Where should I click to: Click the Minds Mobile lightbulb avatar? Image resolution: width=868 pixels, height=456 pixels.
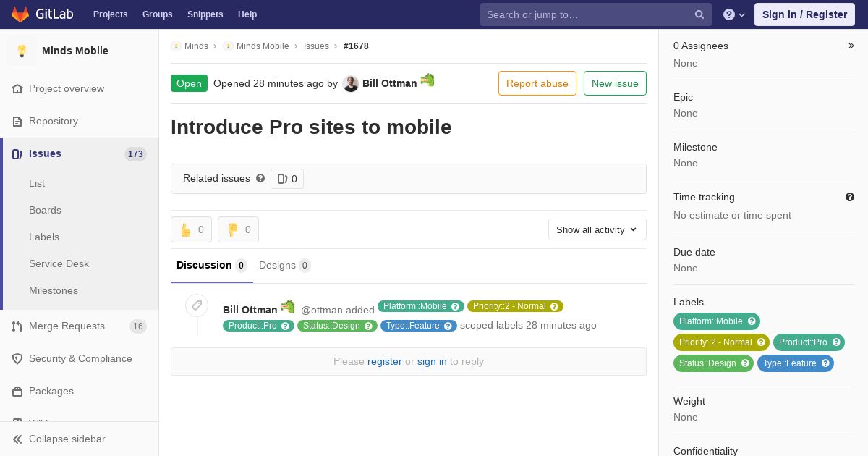pyautogui.click(x=22, y=51)
